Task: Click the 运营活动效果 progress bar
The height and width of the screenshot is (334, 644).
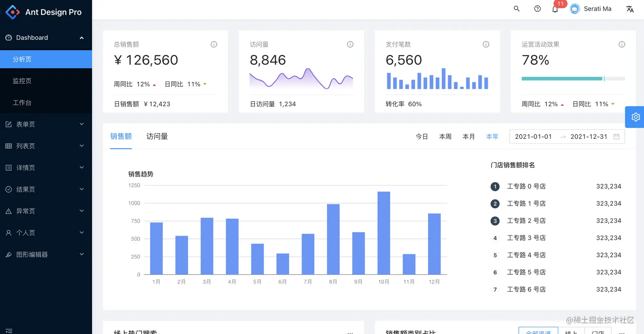Action: [573, 78]
